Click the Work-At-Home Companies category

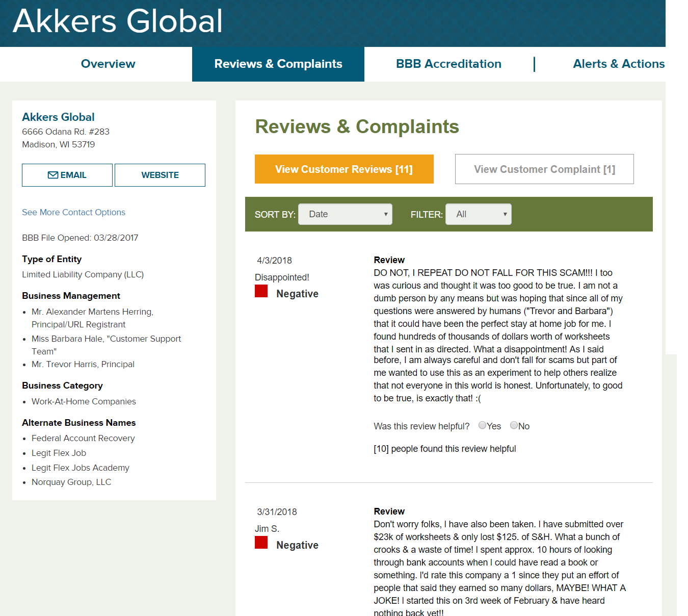pyautogui.click(x=84, y=401)
